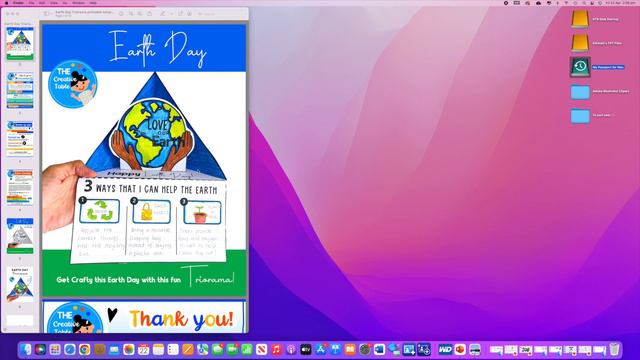The width and height of the screenshot is (640, 360).
Task: Open the Trash in the Dock
Action: (x=614, y=349)
